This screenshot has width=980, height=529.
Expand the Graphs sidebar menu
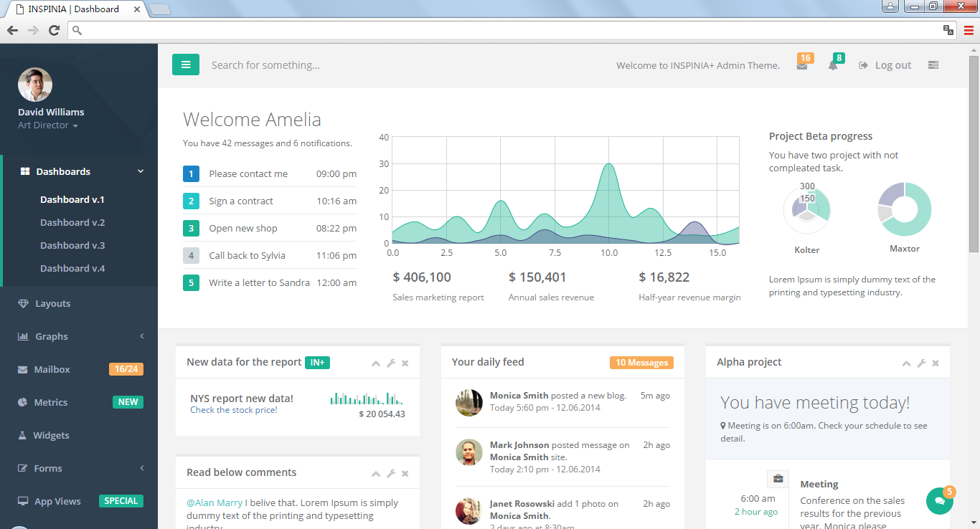[x=79, y=336]
